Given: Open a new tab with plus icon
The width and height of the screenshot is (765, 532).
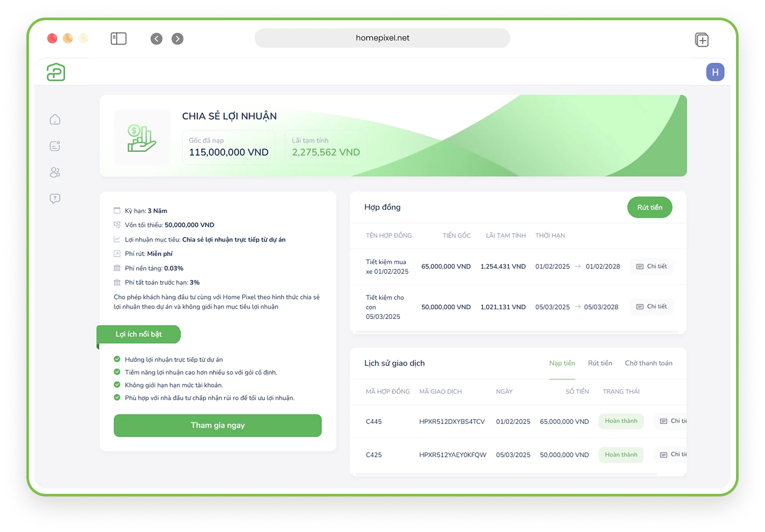Looking at the screenshot, I should [702, 40].
